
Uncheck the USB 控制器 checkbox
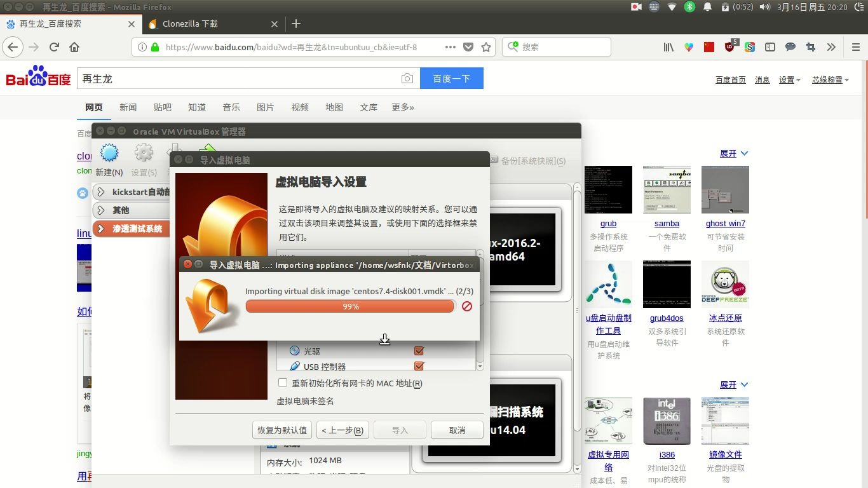point(419,366)
